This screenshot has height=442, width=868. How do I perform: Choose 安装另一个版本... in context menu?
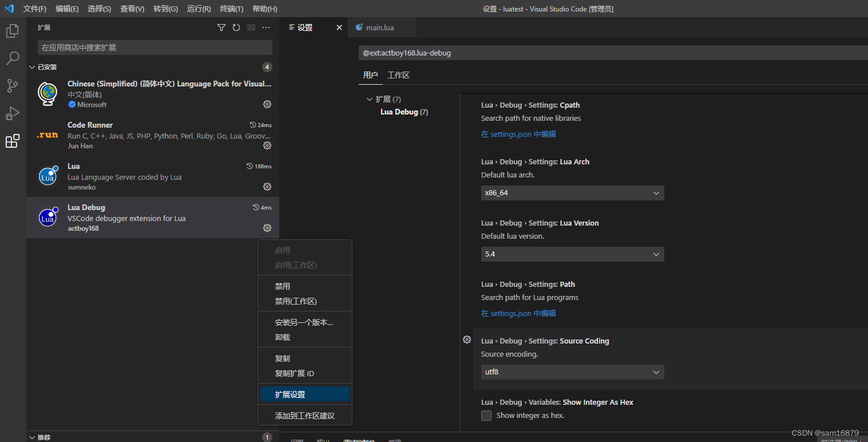(305, 322)
